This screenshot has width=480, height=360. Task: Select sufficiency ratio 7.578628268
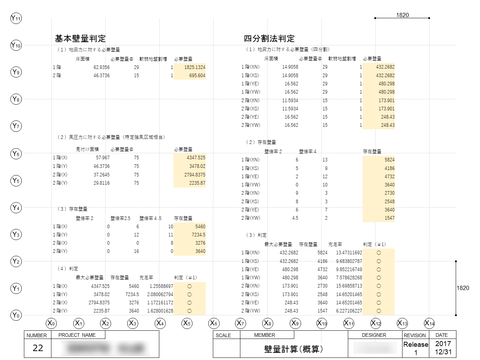[x=349, y=278]
